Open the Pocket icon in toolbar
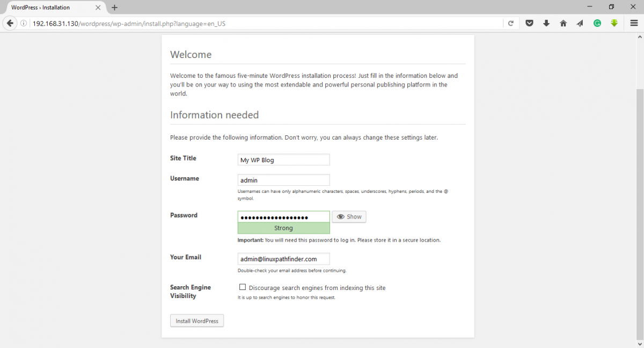Screen dimensions: 644x348 [529, 23]
